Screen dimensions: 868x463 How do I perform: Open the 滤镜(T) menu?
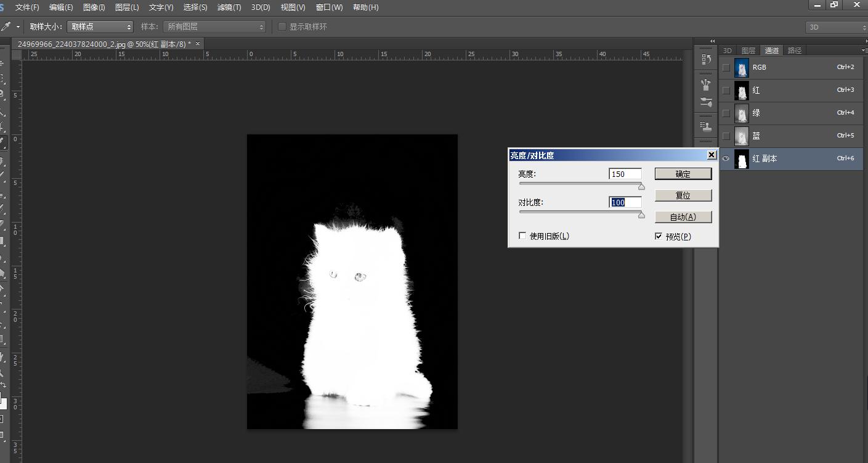[229, 7]
